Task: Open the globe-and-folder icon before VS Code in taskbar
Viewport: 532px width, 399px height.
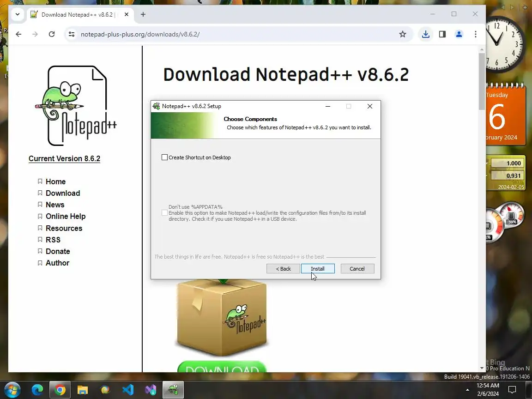Action: (105, 390)
